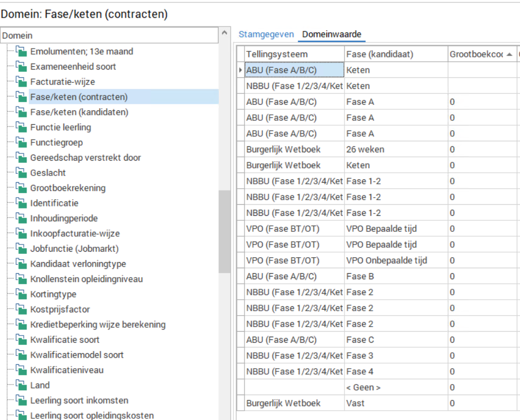Select the row with 26 weken
The height and width of the screenshot is (420, 520).
(x=365, y=149)
